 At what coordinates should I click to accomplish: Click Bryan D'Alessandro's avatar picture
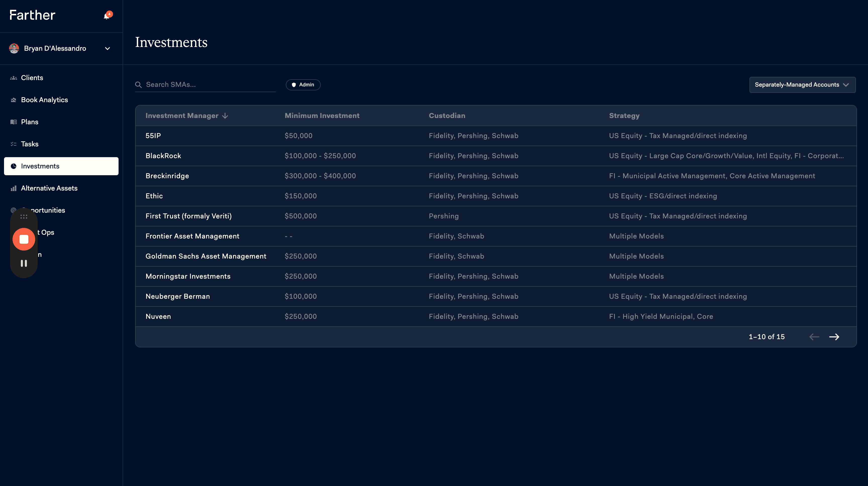tap(14, 48)
